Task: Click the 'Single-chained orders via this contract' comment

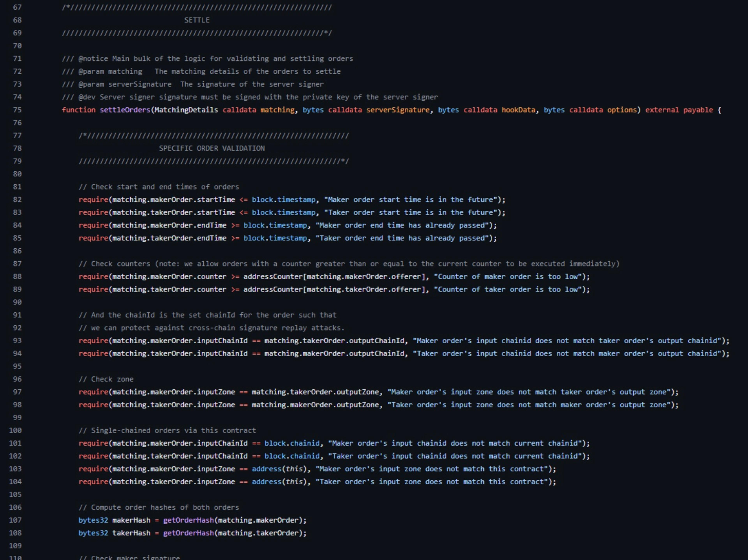Action: click(x=167, y=430)
